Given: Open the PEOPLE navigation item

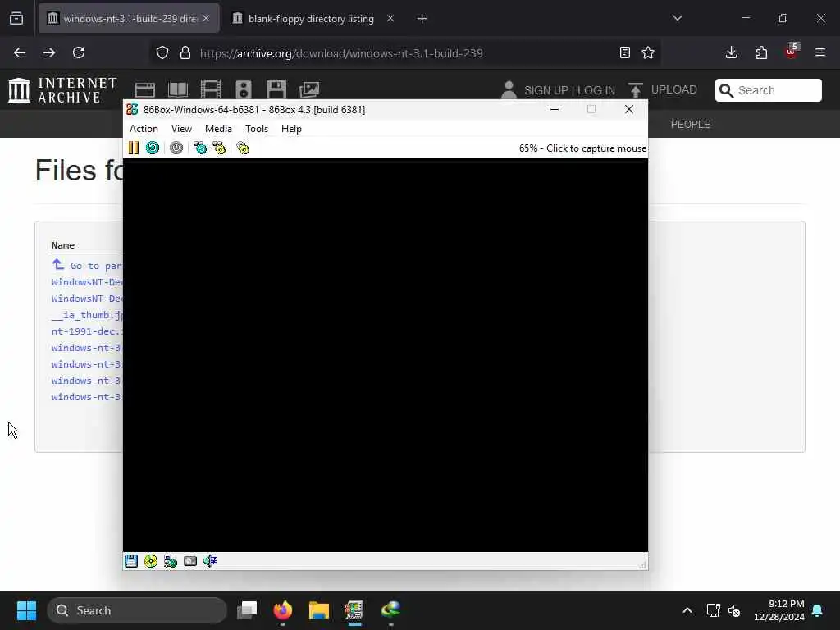Looking at the screenshot, I should pyautogui.click(x=691, y=125).
